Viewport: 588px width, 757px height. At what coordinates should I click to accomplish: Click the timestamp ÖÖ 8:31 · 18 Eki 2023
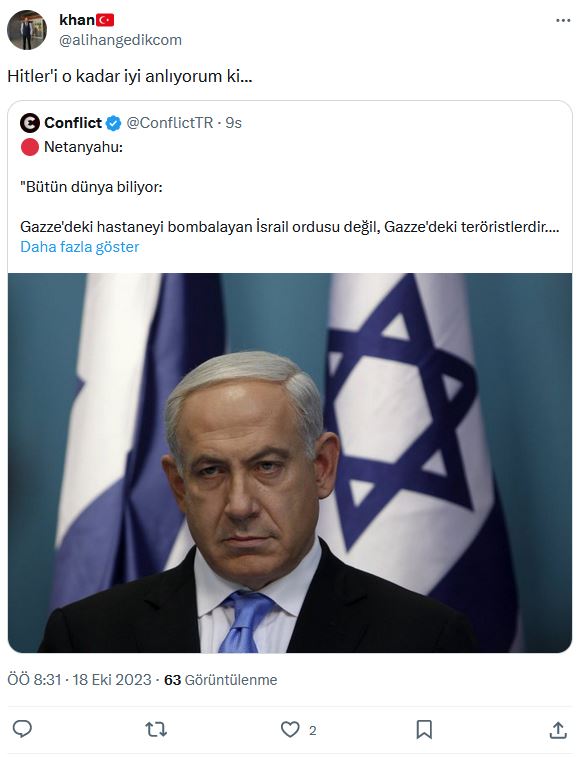pyautogui.click(x=80, y=680)
